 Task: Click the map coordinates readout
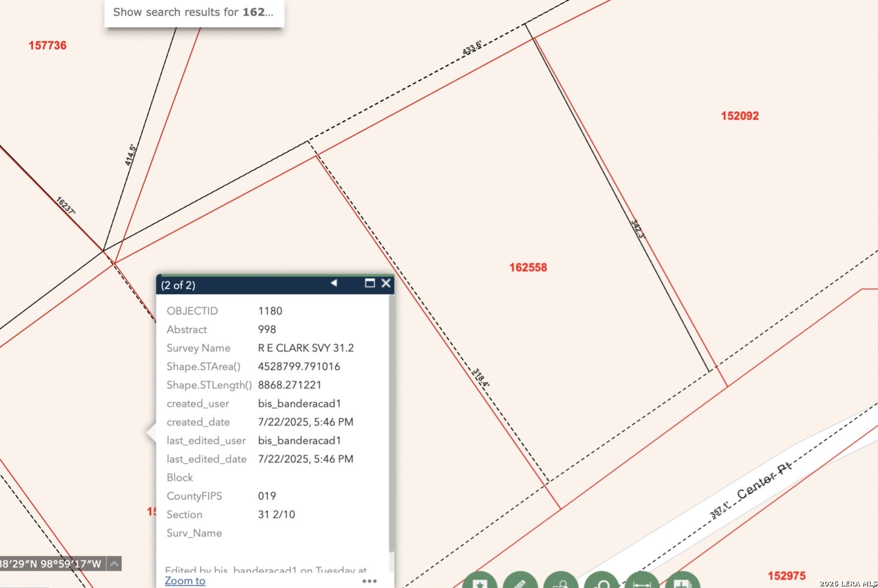coord(51,564)
